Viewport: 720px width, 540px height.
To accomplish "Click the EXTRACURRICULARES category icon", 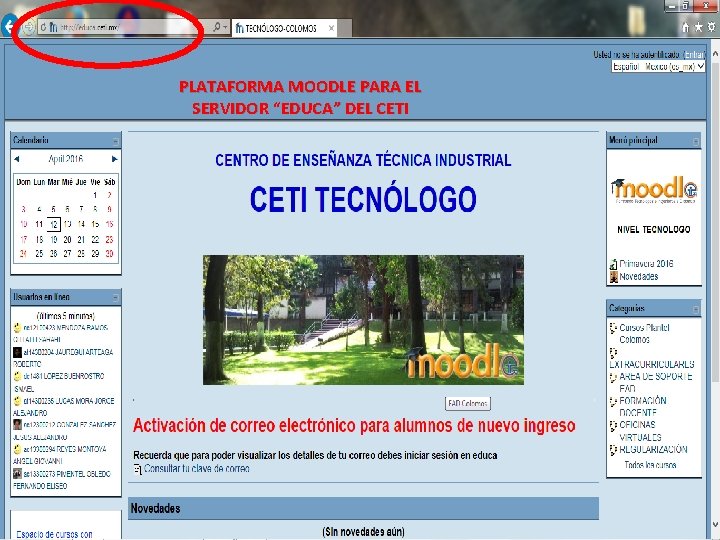I will tap(613, 353).
